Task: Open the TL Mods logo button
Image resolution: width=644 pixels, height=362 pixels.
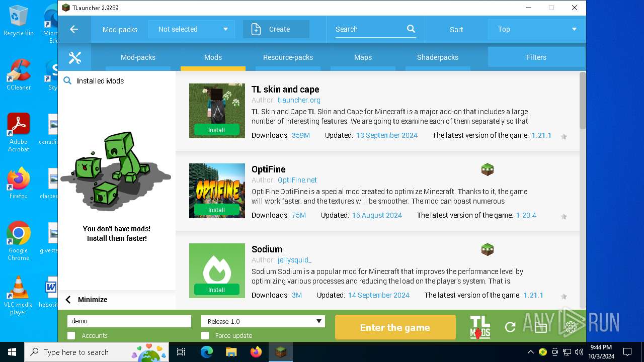Action: [x=480, y=327]
